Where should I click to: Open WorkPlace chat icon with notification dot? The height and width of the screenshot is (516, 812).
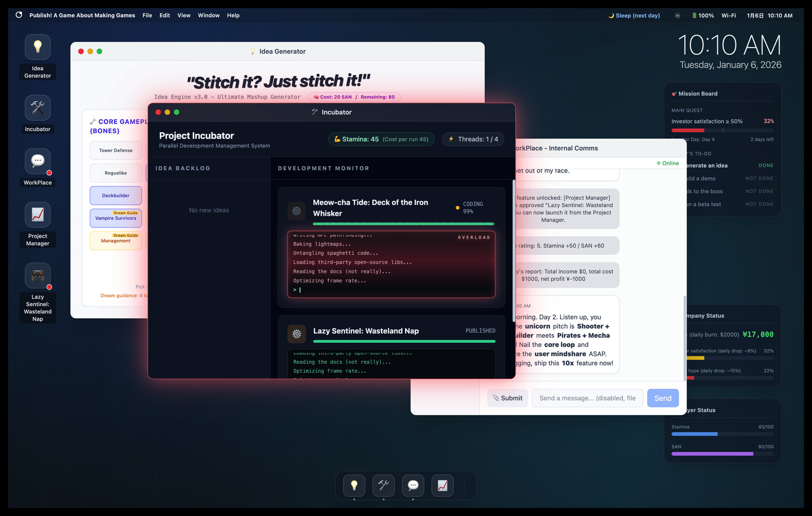(x=37, y=161)
